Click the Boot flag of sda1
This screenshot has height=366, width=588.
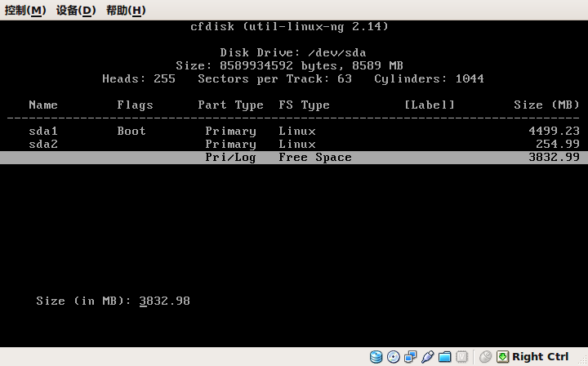(x=131, y=131)
